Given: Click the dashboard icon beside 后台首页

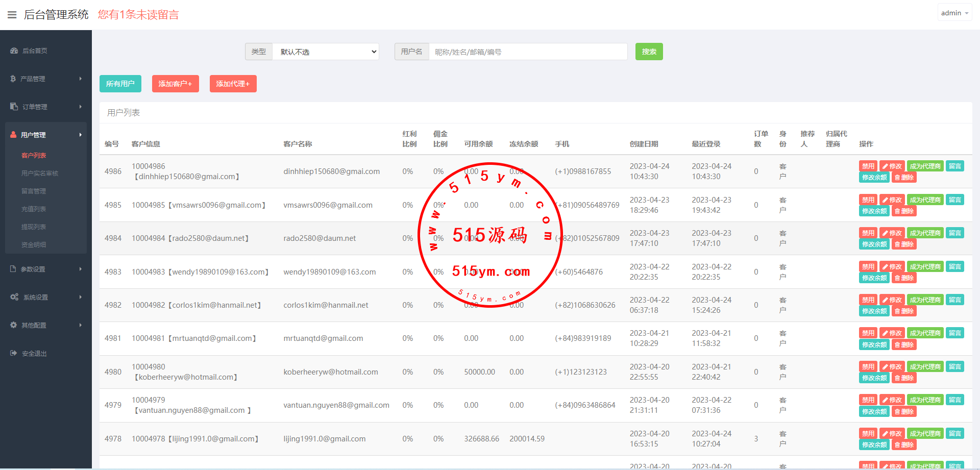Looking at the screenshot, I should tap(14, 51).
